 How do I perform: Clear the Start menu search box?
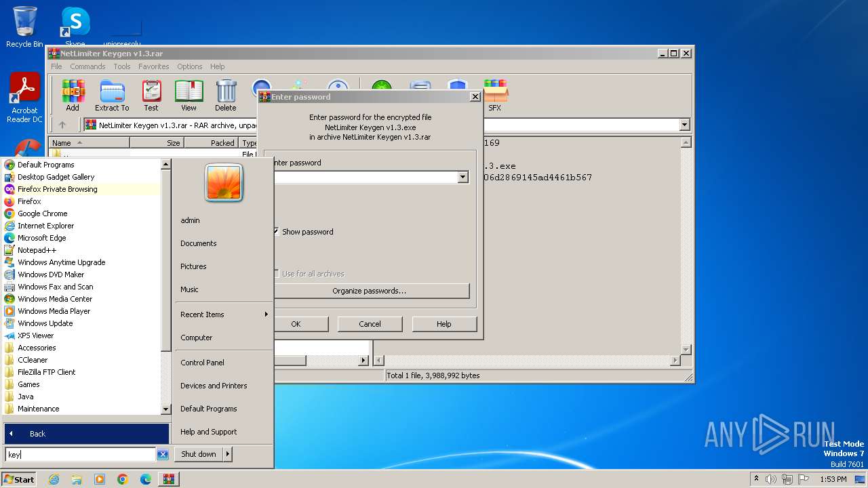coord(163,454)
